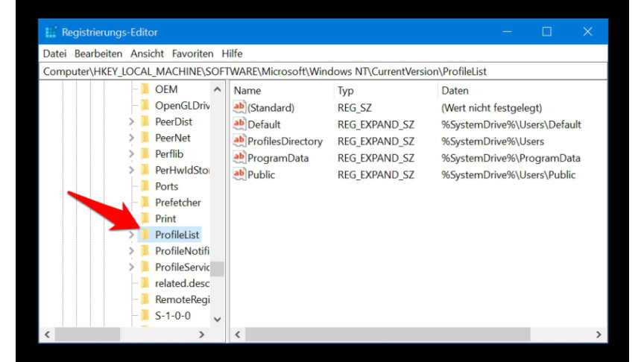Image resolution: width=644 pixels, height=362 pixels.
Task: Click the OpenGLDrivers folder icon
Action: point(145,106)
